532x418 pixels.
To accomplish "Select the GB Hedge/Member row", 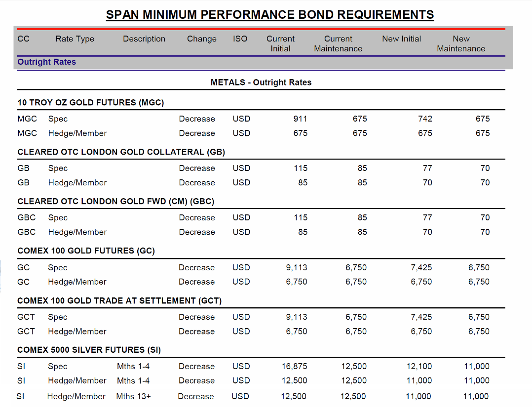I will click(x=77, y=182).
